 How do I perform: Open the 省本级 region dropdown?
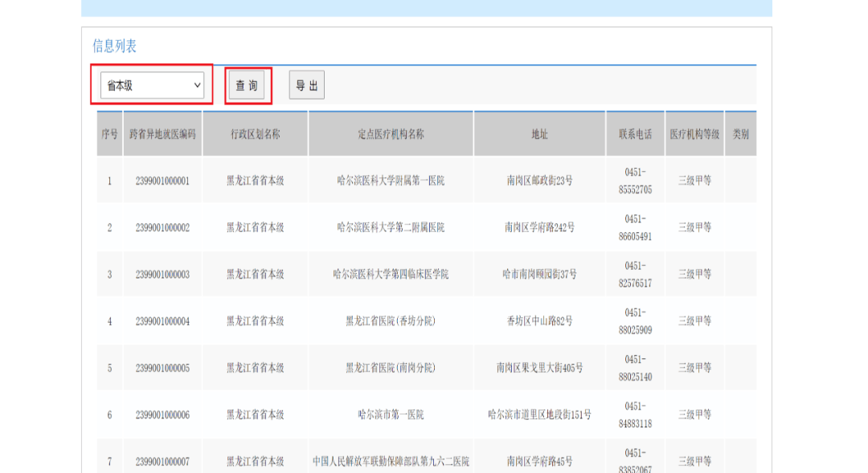point(152,85)
